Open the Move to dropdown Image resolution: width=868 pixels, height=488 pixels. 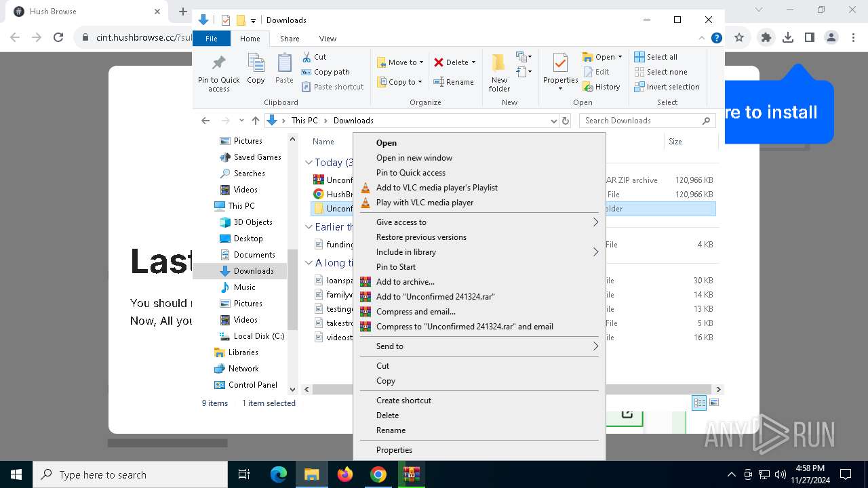(x=400, y=62)
